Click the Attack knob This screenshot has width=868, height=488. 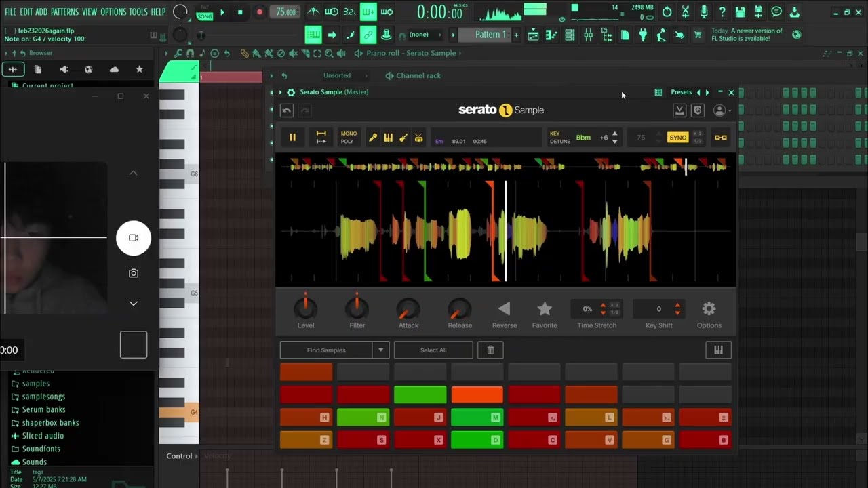click(x=408, y=309)
